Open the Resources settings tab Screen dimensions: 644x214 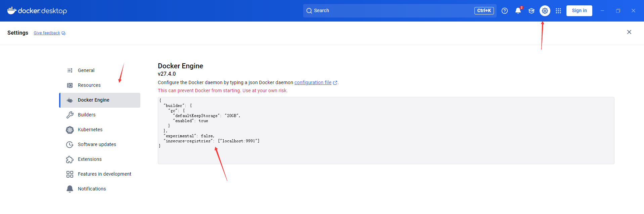(x=100, y=85)
